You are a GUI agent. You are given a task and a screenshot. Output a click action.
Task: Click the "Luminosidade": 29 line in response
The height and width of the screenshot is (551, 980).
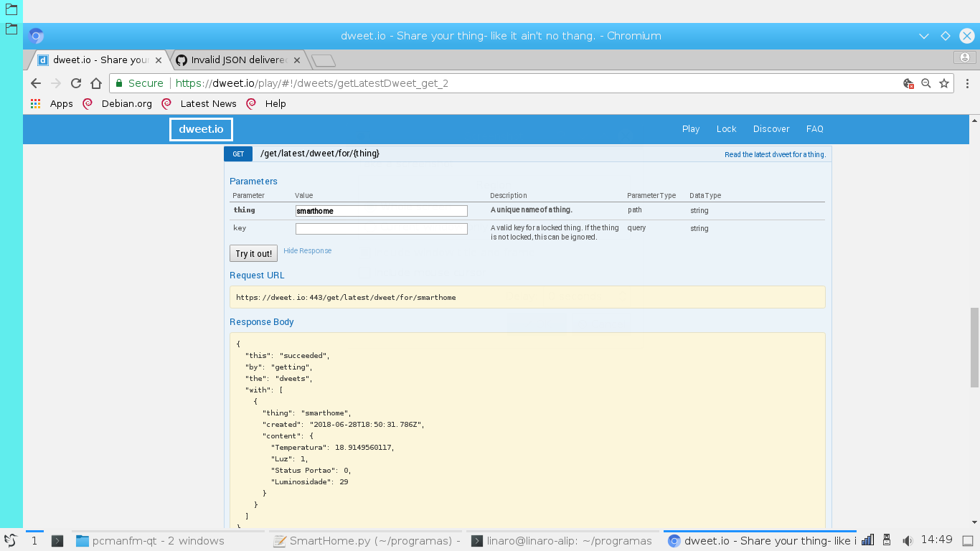pos(309,482)
